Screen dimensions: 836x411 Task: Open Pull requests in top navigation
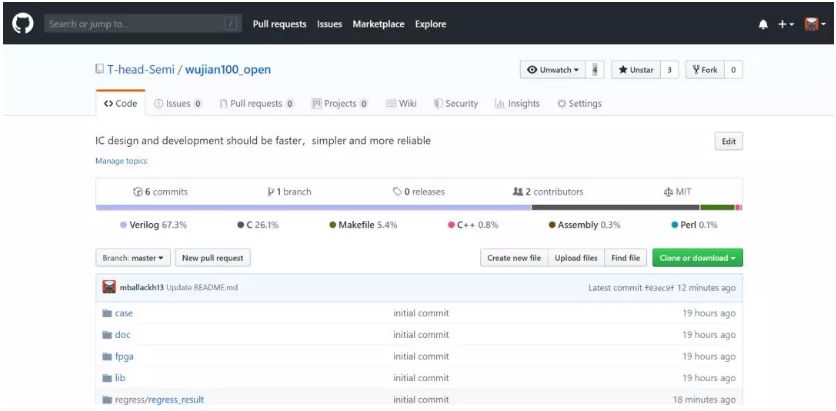point(279,24)
